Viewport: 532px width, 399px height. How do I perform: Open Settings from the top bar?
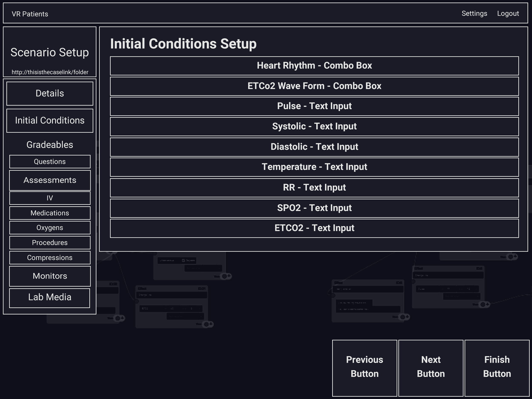click(x=474, y=13)
